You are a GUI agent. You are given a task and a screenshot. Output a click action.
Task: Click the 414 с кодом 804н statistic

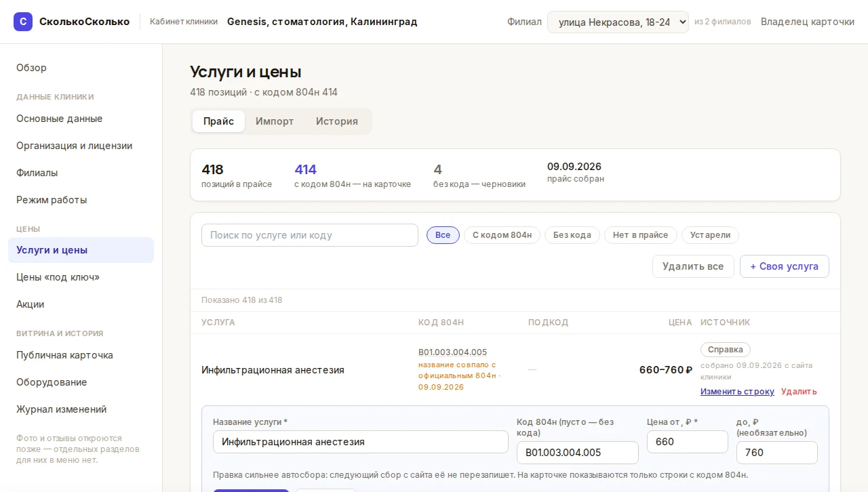click(353, 176)
